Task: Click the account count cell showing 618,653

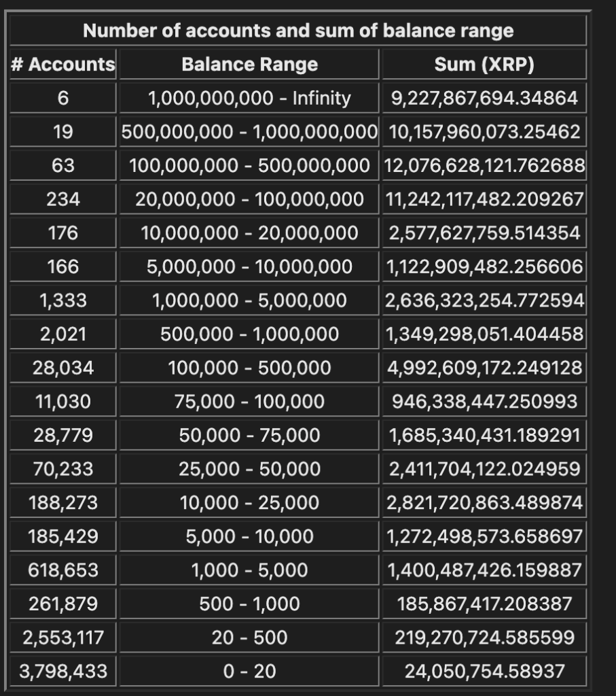Action: [63, 570]
